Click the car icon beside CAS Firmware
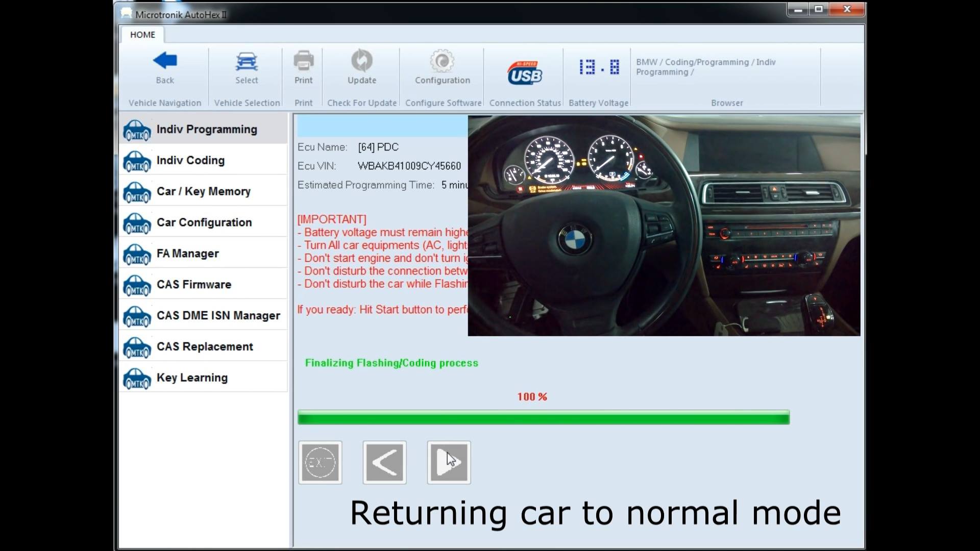 tap(137, 286)
